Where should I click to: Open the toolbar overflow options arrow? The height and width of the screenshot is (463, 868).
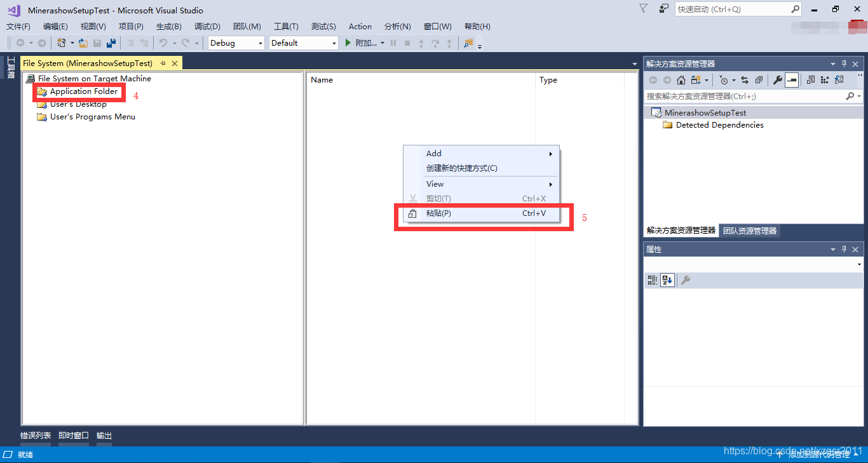[x=480, y=46]
